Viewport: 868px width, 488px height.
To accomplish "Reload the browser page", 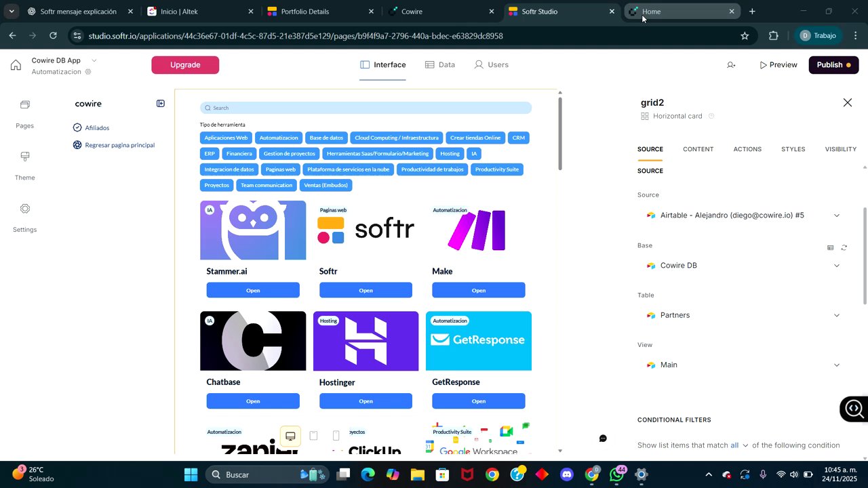I will pos(54,36).
